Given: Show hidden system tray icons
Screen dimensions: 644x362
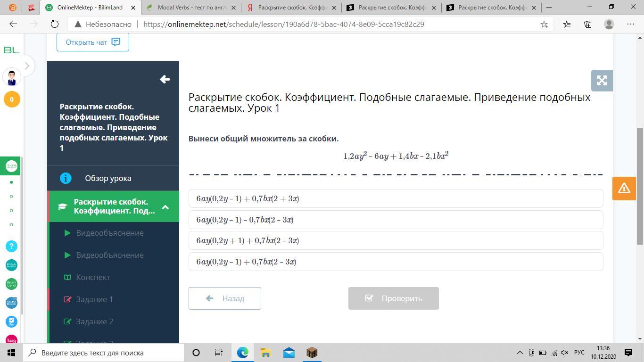Looking at the screenshot, I should [x=520, y=353].
